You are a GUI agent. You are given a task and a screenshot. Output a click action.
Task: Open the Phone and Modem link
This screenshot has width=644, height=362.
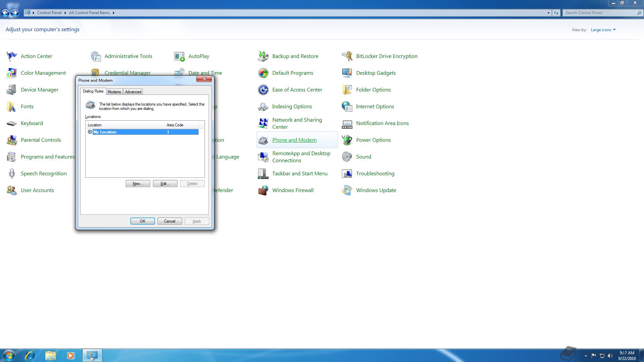pos(294,140)
